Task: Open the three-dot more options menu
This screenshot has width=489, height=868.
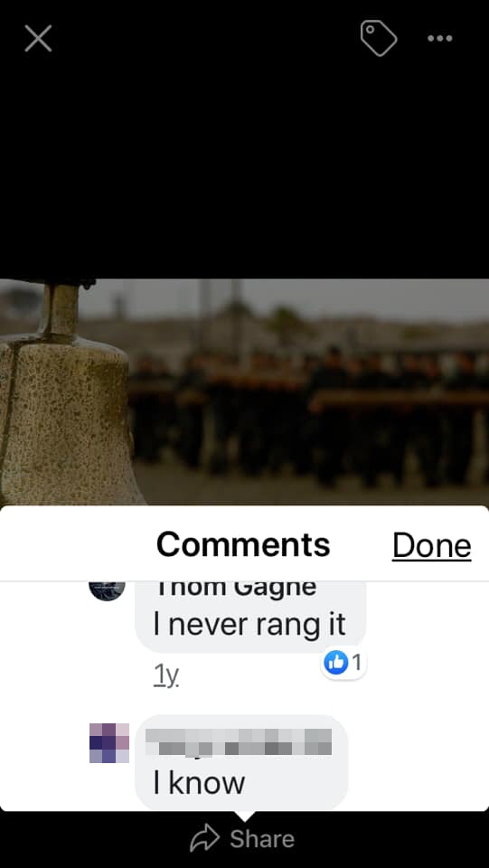Action: click(x=440, y=38)
